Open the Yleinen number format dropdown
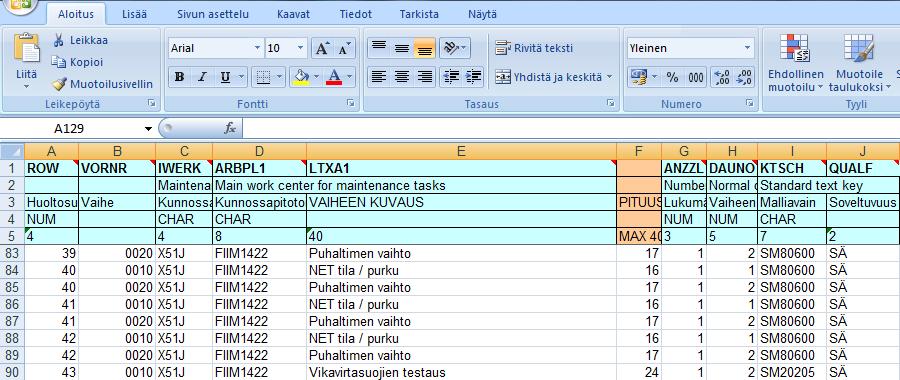 (747, 48)
